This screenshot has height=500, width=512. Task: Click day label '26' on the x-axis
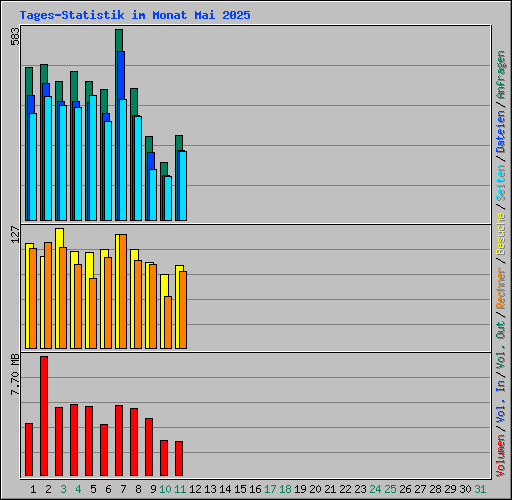click(405, 489)
